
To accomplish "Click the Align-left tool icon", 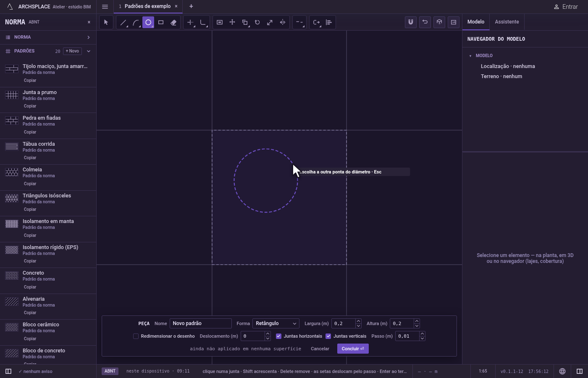I will point(329,22).
